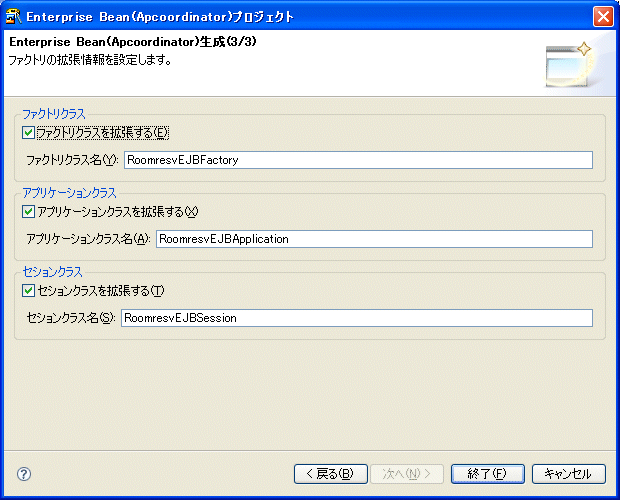Uncheck ファクトリクラスを拡張する checkbox
Image resolution: width=620 pixels, height=500 pixels.
(x=28, y=132)
